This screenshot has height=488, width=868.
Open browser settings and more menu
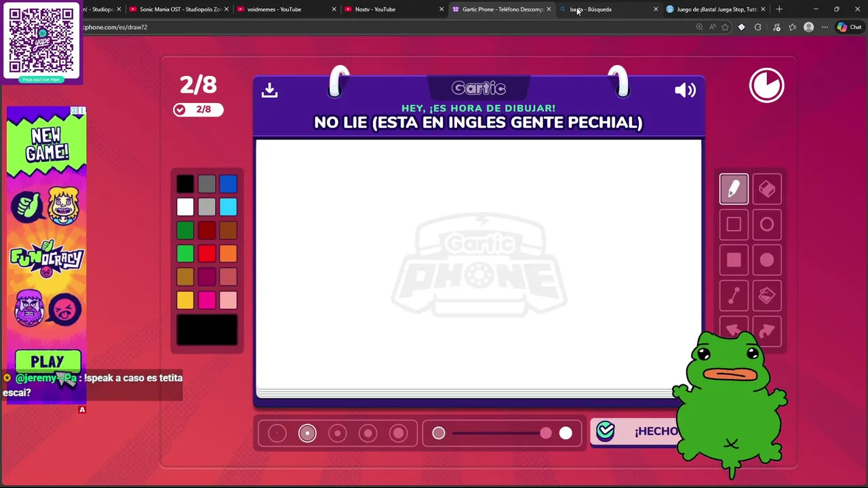click(x=825, y=27)
